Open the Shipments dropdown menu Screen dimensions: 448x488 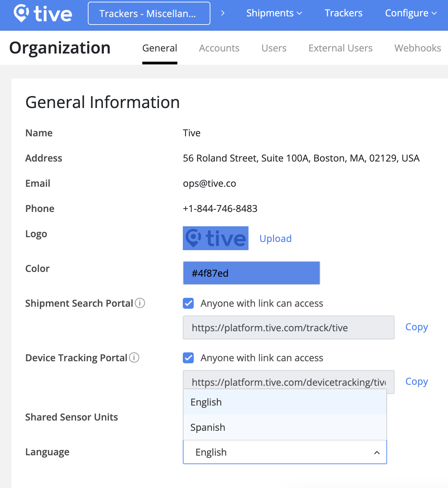274,13
